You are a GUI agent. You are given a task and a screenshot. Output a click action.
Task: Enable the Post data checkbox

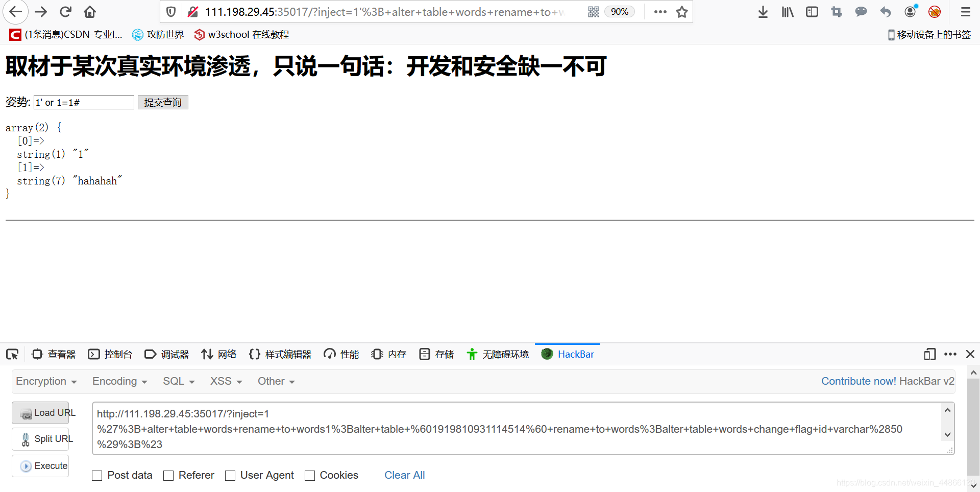coord(97,476)
